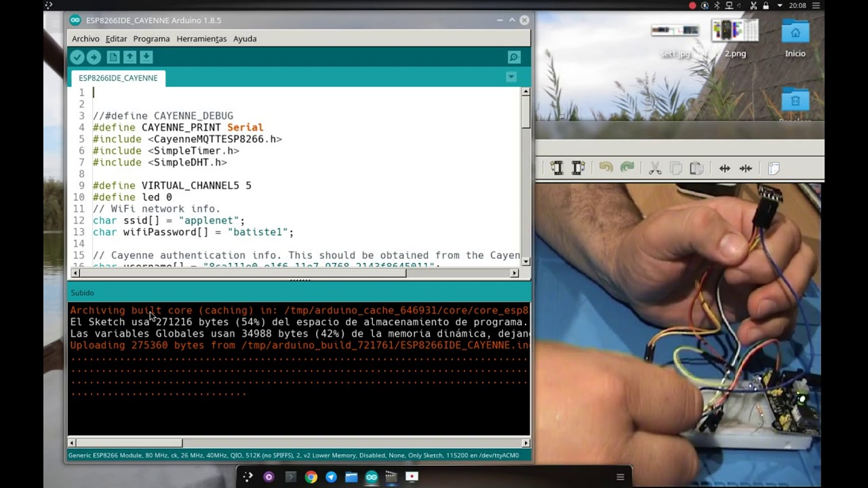Select the ESP8266IDE_CAYENNE sketch tab
This screenshot has width=868, height=488.
pyautogui.click(x=118, y=78)
